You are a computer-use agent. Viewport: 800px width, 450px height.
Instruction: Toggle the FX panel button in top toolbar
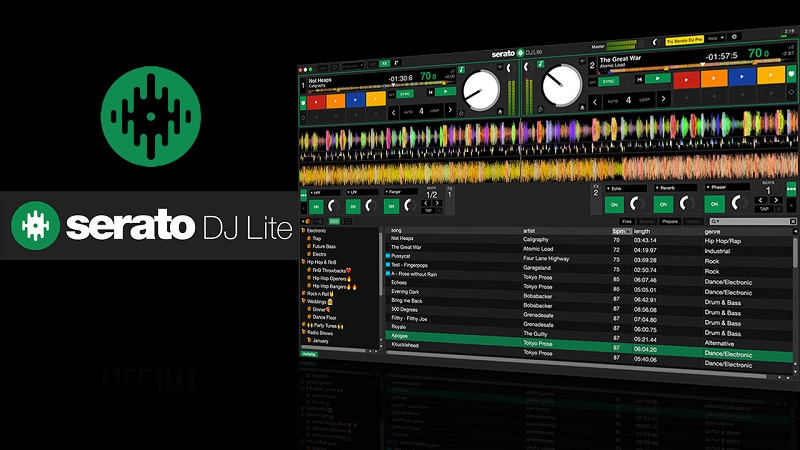pos(385,64)
